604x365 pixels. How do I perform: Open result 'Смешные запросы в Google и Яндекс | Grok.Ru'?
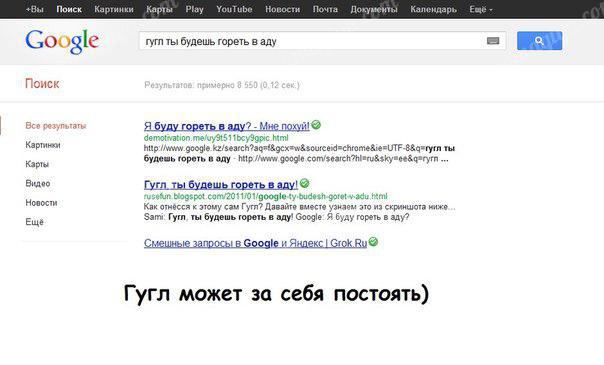[255, 243]
